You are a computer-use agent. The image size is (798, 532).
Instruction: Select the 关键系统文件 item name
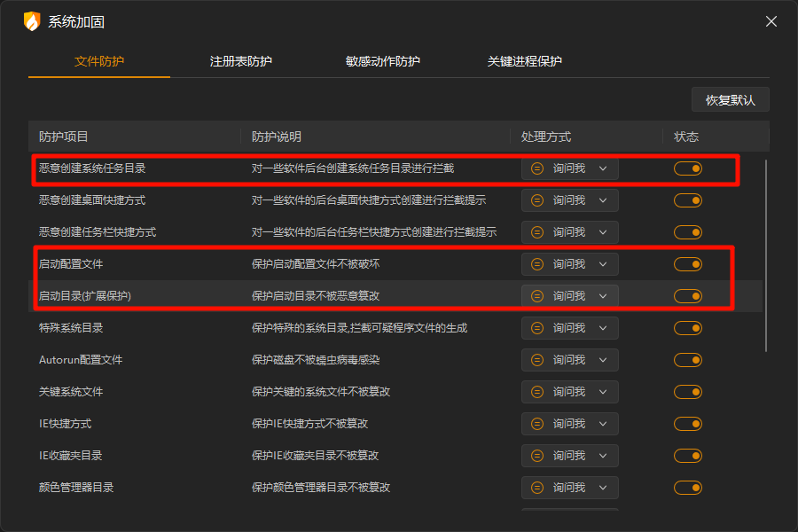[x=71, y=392]
